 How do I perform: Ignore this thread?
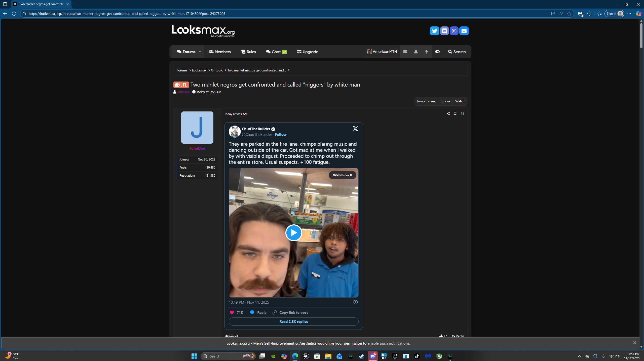click(445, 101)
